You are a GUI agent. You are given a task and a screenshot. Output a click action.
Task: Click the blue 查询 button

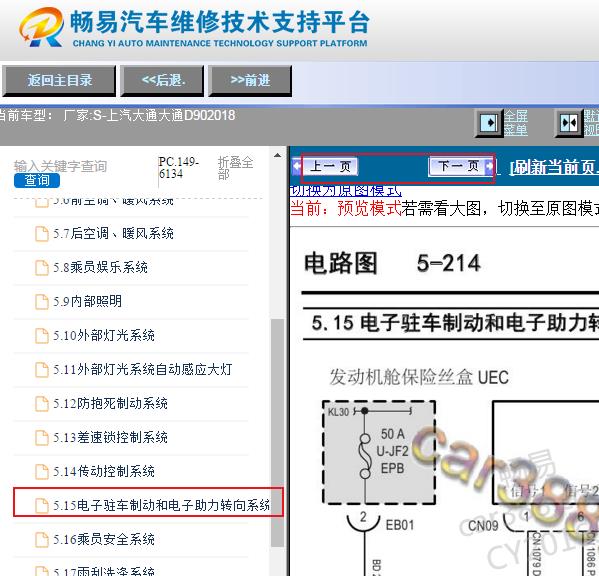click(x=37, y=180)
